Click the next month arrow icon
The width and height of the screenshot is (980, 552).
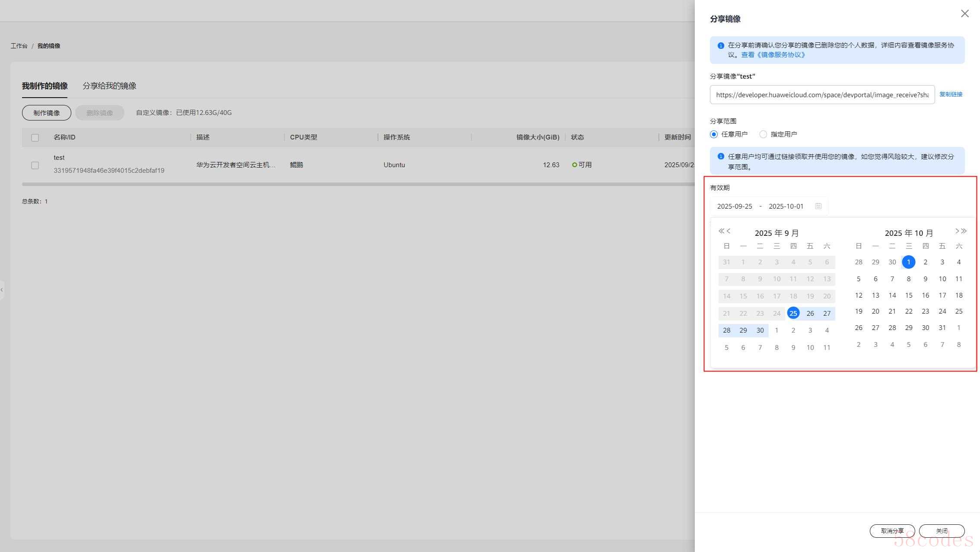click(x=957, y=231)
